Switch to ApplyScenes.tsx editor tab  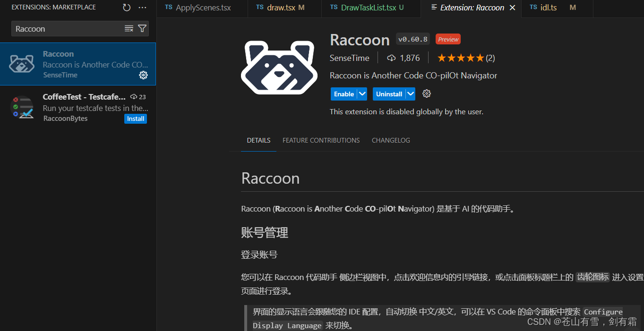202,8
